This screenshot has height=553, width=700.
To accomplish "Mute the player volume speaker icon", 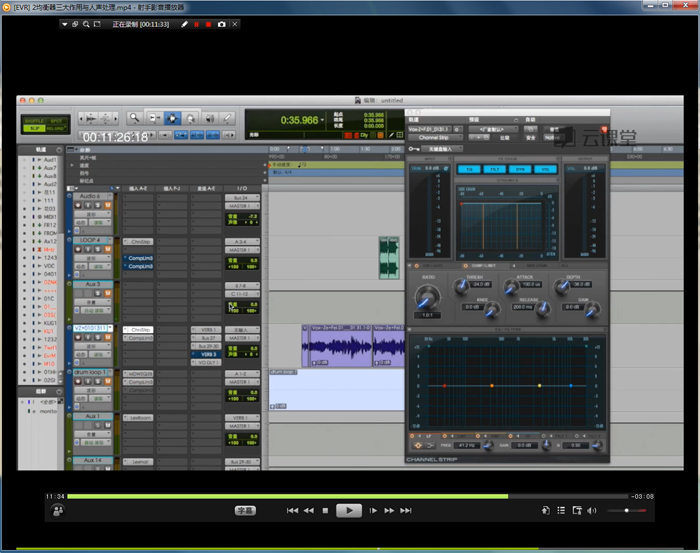I will (592, 510).
